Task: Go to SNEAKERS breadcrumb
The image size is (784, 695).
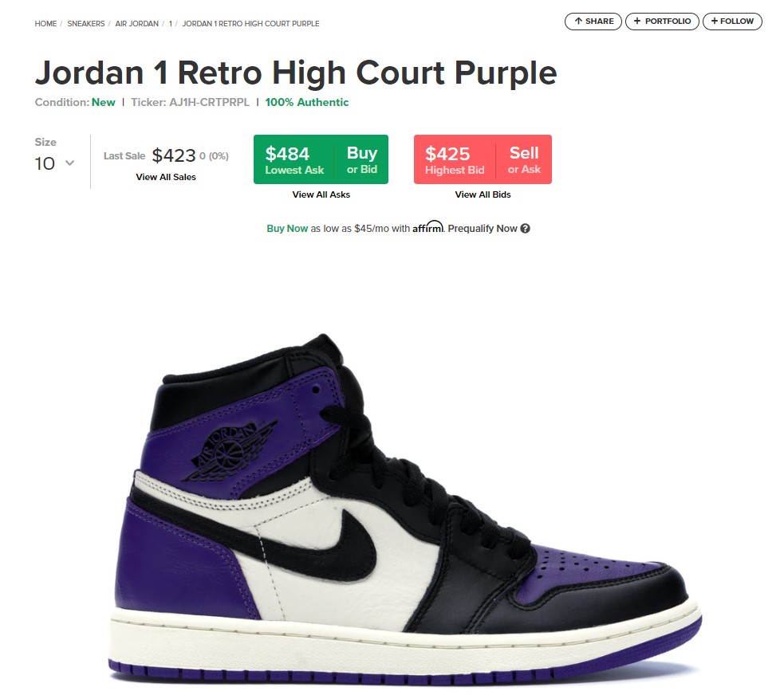Action: 86,23
